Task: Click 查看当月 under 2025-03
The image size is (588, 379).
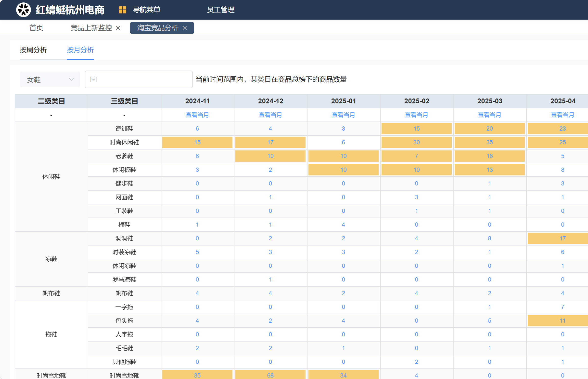Action: pyautogui.click(x=490, y=115)
